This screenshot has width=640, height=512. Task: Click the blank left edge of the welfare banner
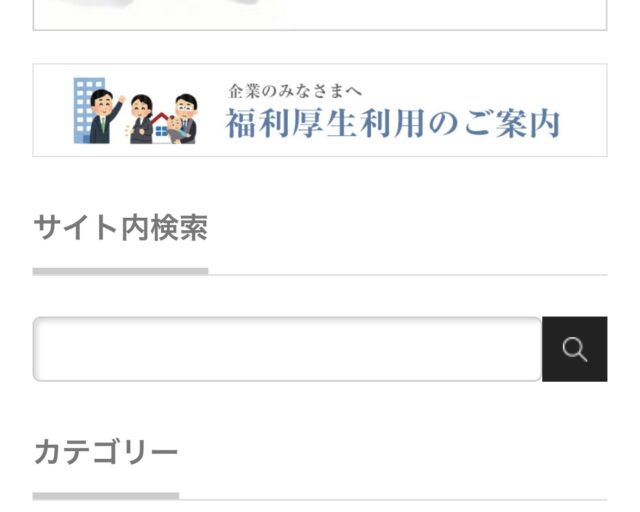(53, 110)
